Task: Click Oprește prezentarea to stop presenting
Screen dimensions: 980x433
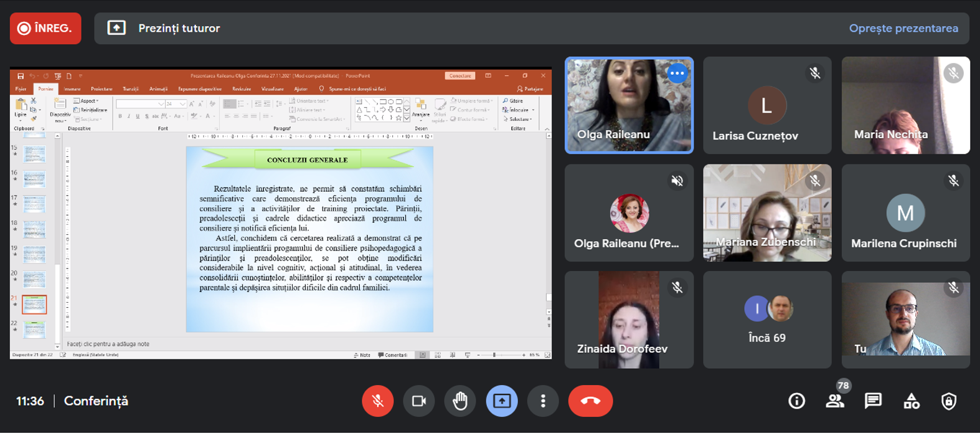Action: (903, 28)
